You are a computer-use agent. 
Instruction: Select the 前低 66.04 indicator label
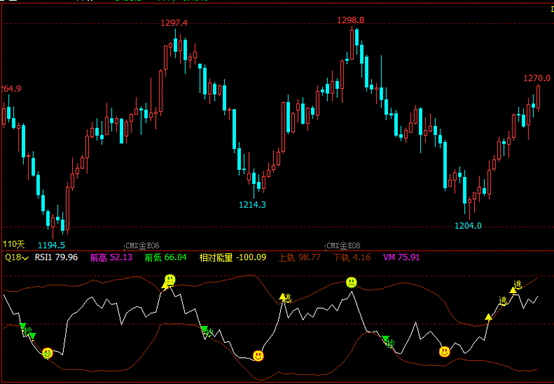click(x=166, y=257)
